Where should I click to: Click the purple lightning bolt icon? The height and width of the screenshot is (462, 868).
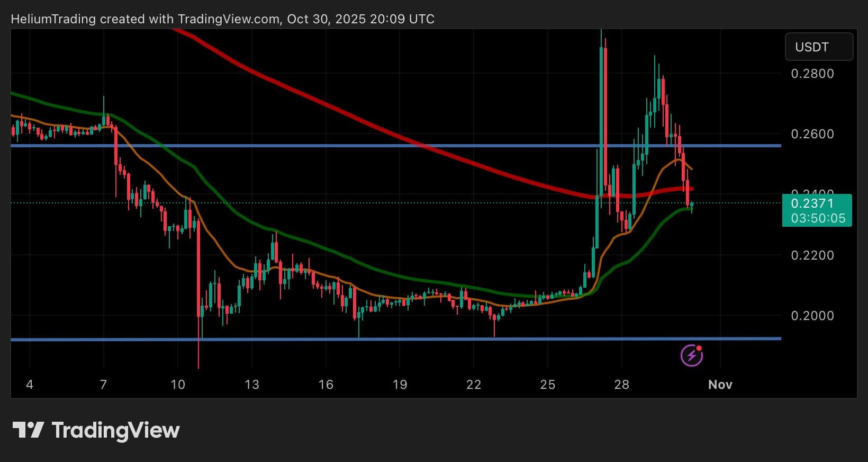tap(691, 356)
